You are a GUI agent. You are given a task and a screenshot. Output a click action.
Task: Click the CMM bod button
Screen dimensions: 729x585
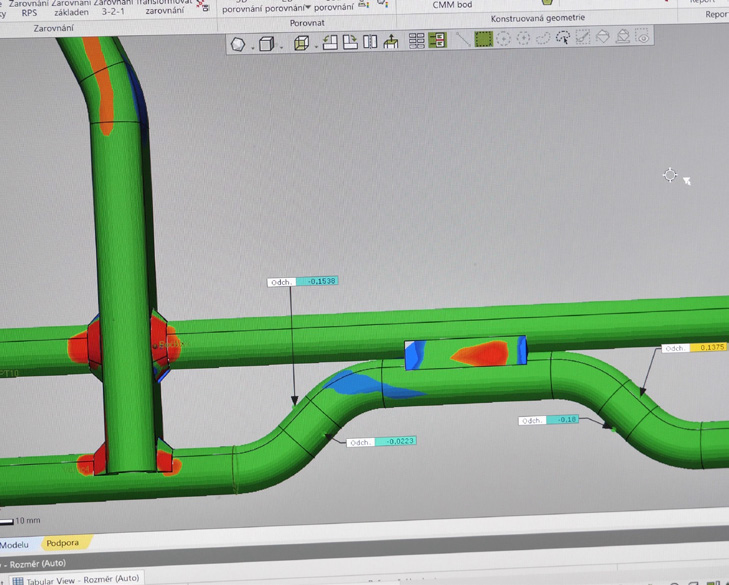pos(452,5)
